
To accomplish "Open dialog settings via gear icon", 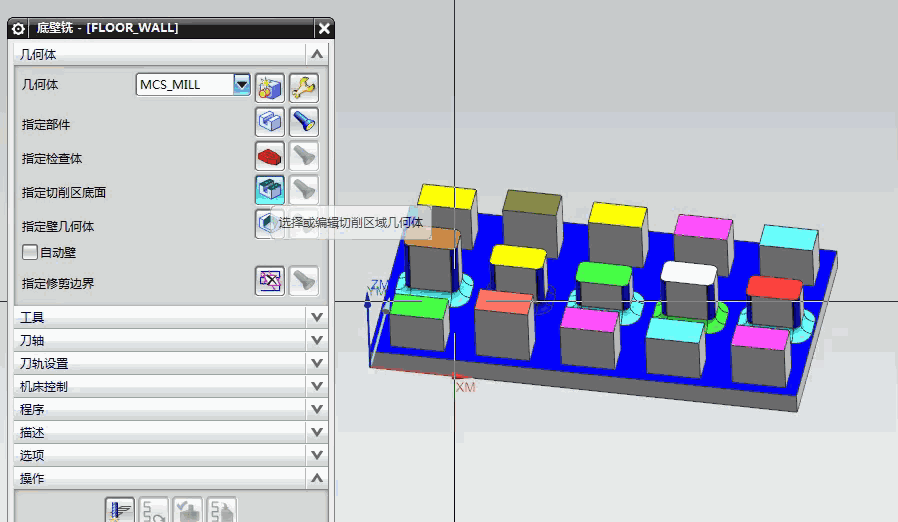I will pos(18,28).
